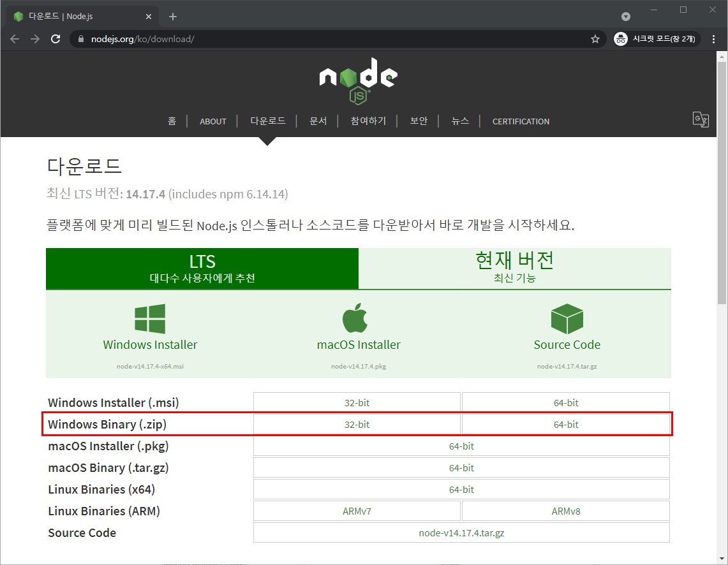
Task: Open the 문서 navigation item
Action: 318,121
